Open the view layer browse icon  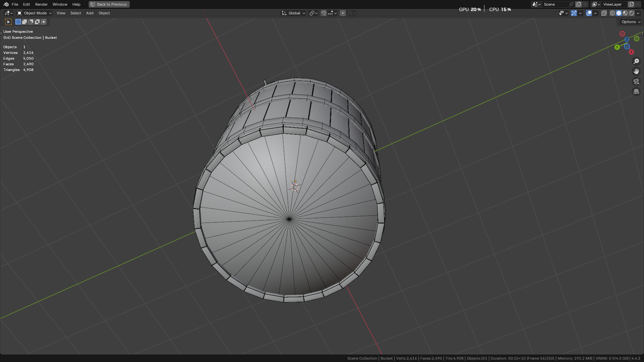596,4
